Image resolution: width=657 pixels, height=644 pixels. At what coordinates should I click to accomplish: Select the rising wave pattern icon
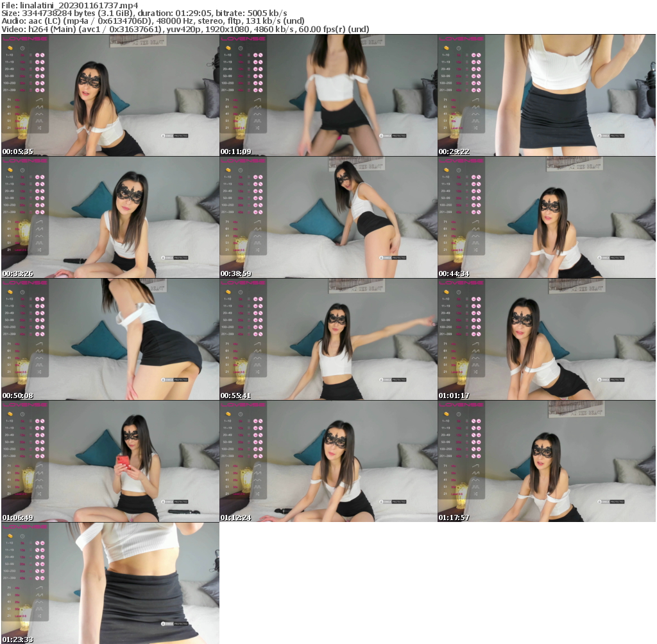pyautogui.click(x=39, y=100)
